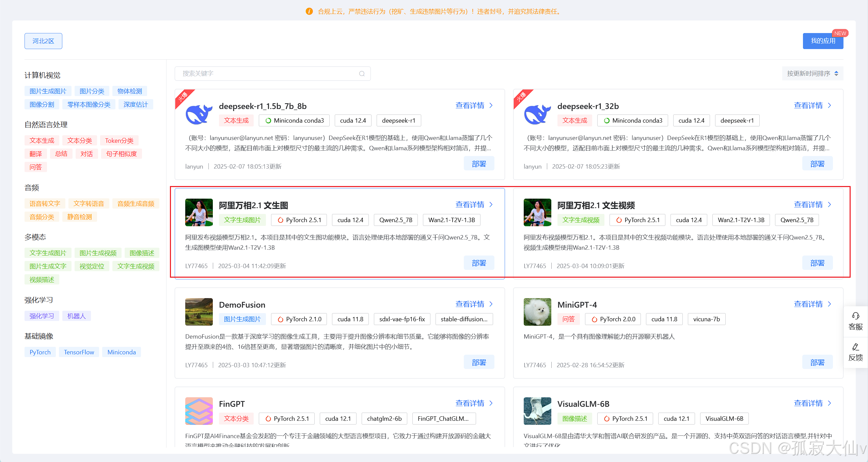This screenshot has height=462, width=868.
Task: Expand details chevron for DemoFusion
Action: [491, 304]
